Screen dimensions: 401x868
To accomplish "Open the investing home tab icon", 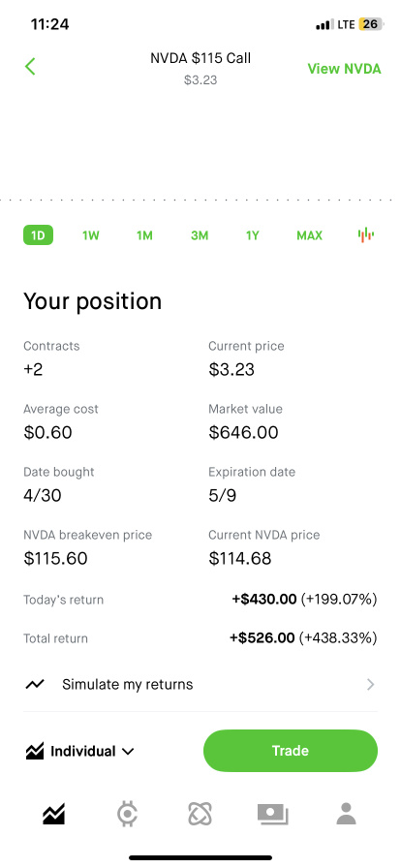I will 53,815.
